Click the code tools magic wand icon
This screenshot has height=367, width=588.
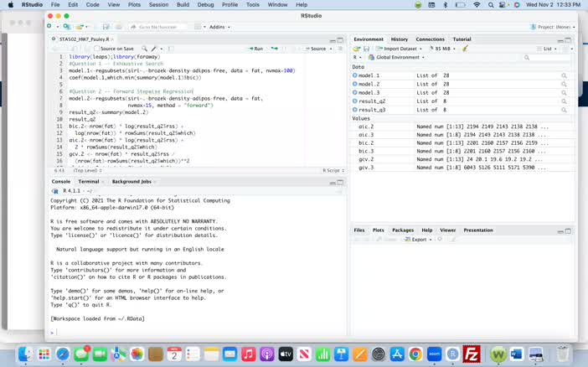155,49
